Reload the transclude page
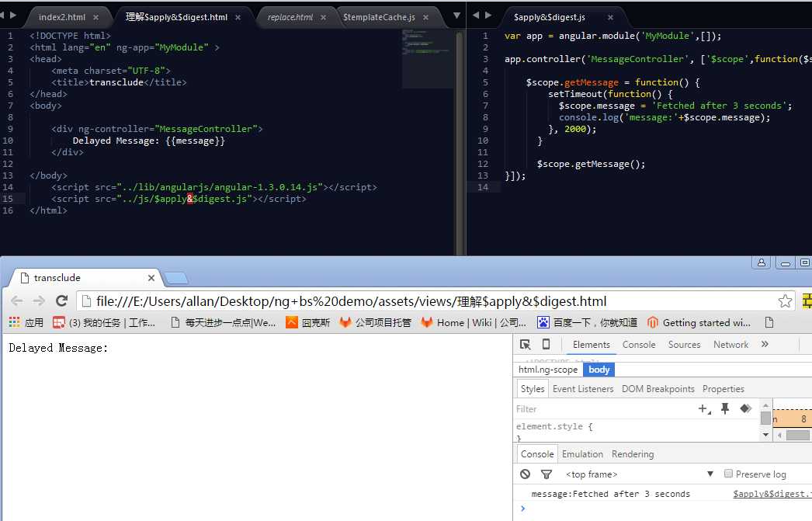This screenshot has height=521, width=812. coord(61,301)
